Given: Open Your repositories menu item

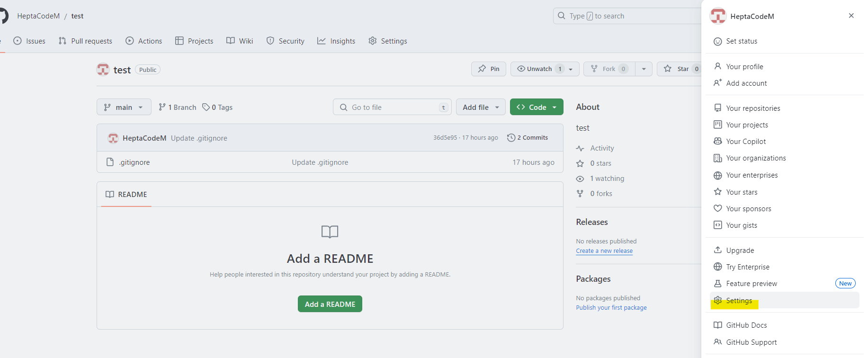Looking at the screenshot, I should click(x=784, y=108).
